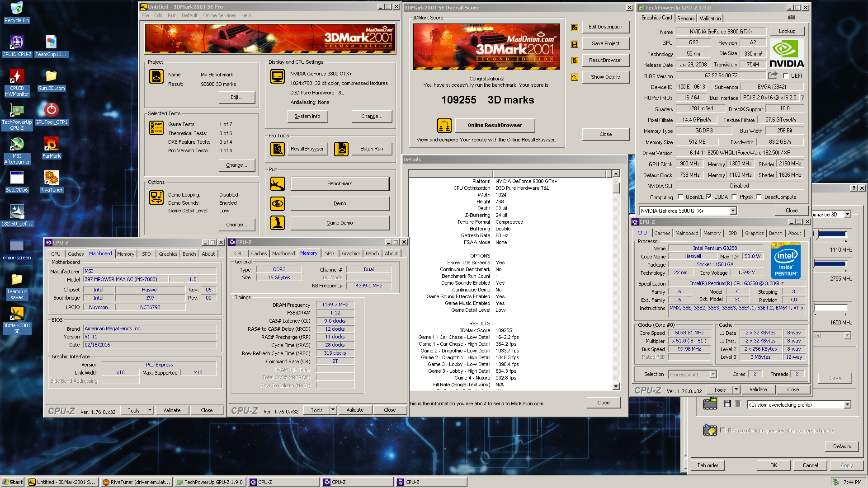Toggle the PhysX checkbox in GPU-Z
Screen dimensions: 868x488
click(734, 197)
